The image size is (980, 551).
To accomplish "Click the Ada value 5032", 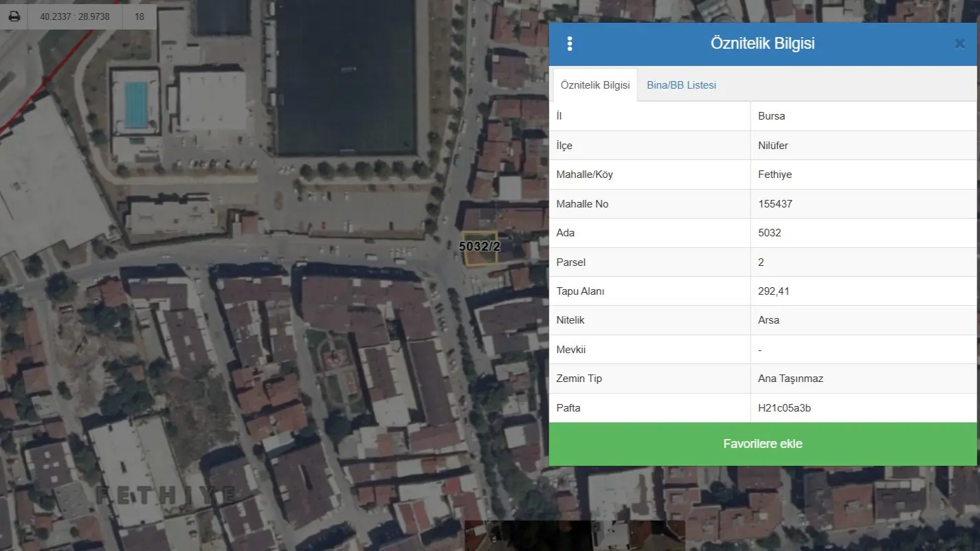I will pyautogui.click(x=770, y=233).
